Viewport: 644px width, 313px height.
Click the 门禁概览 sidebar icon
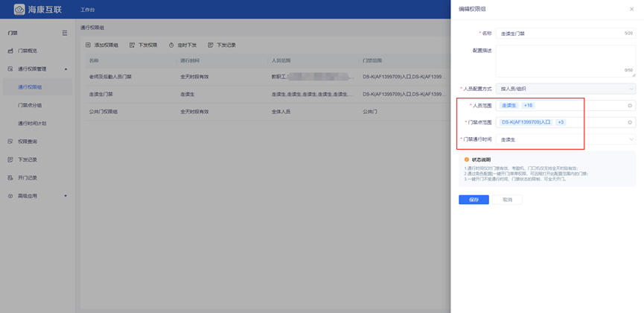click(x=10, y=51)
